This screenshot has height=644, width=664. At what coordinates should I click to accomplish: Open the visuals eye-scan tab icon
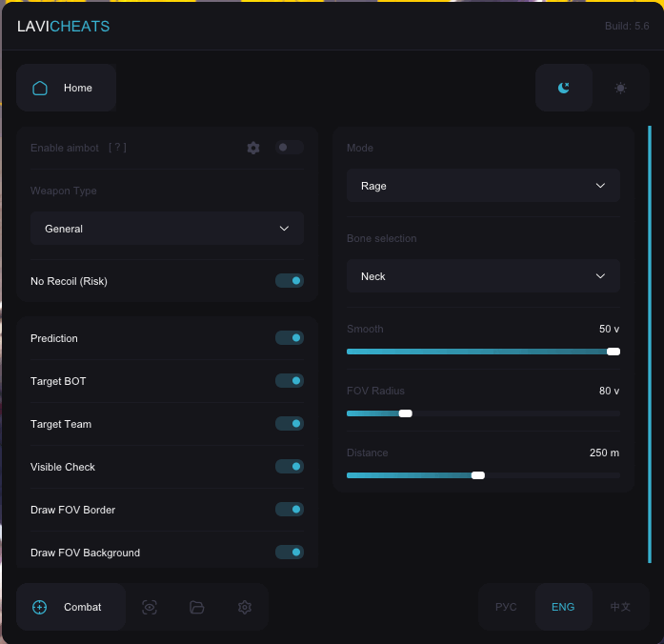pos(150,607)
